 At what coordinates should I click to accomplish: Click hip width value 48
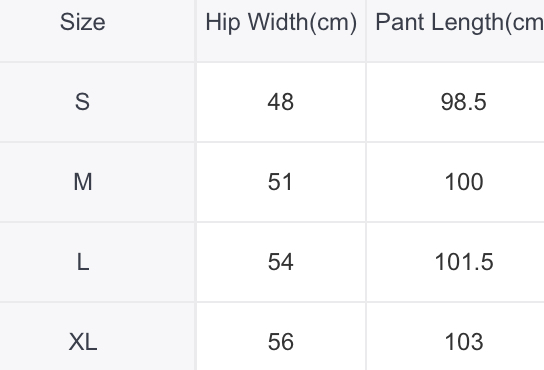(x=281, y=102)
